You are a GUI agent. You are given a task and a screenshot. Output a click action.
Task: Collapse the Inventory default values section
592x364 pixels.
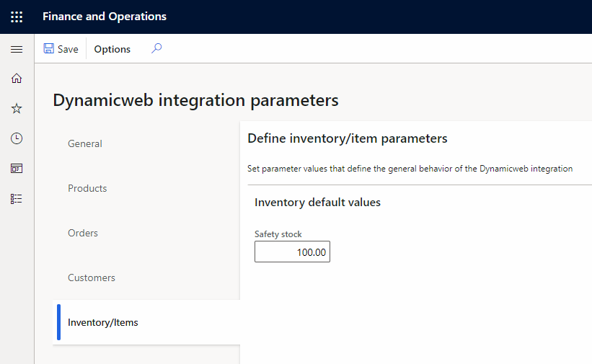(x=317, y=203)
